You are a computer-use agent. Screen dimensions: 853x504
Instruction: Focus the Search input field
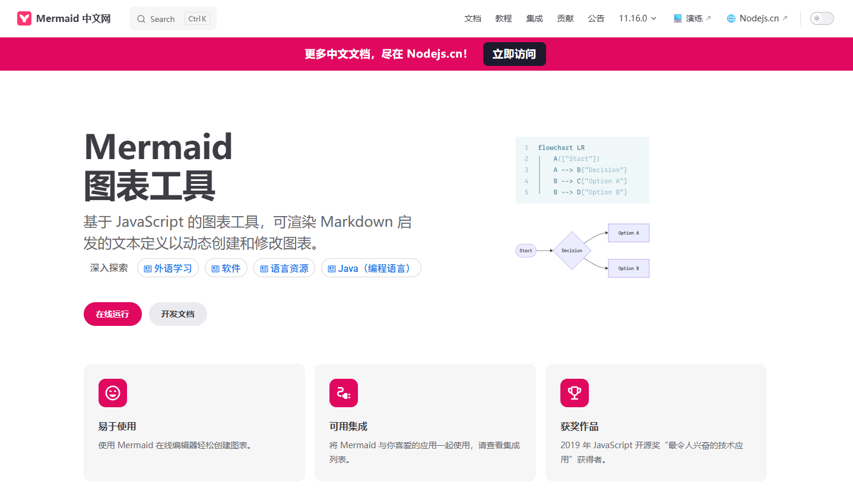tap(173, 18)
